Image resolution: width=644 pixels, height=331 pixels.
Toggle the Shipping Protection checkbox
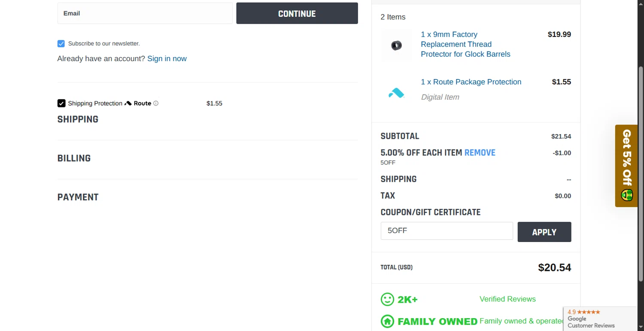tap(61, 103)
